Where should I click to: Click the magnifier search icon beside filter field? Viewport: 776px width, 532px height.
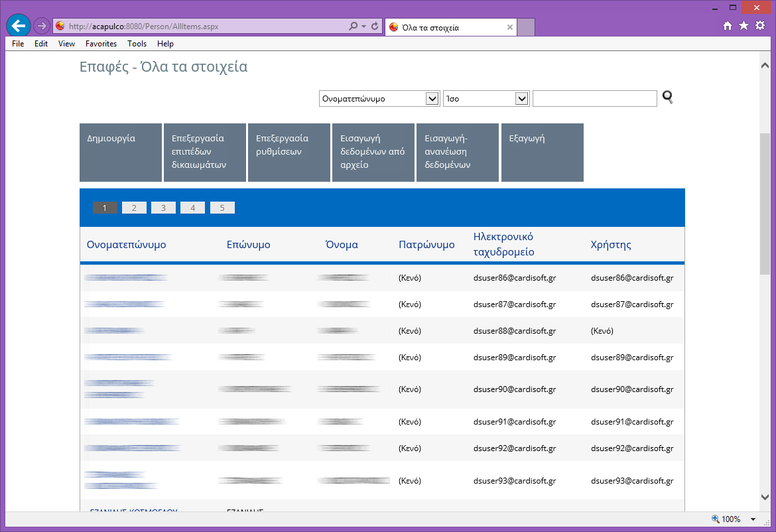tap(668, 98)
